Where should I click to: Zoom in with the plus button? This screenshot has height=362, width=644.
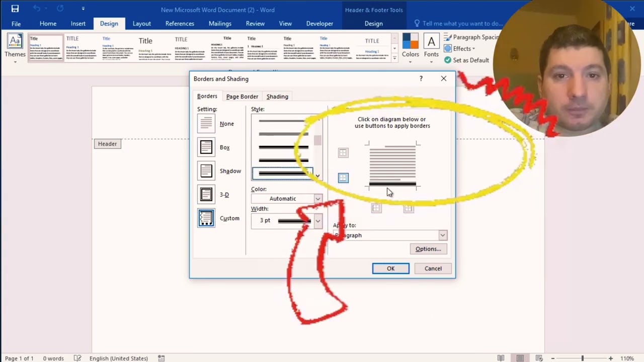click(611, 358)
